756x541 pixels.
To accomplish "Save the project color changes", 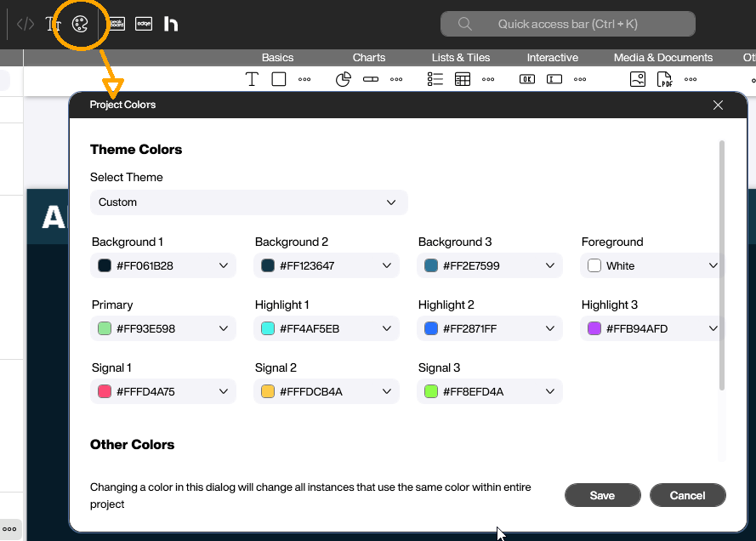I will click(603, 496).
